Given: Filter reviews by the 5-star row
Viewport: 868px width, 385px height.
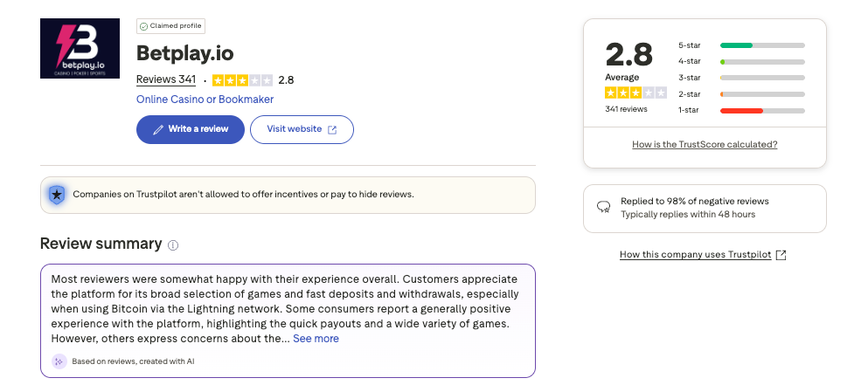Looking at the screenshot, I should pyautogui.click(x=740, y=45).
